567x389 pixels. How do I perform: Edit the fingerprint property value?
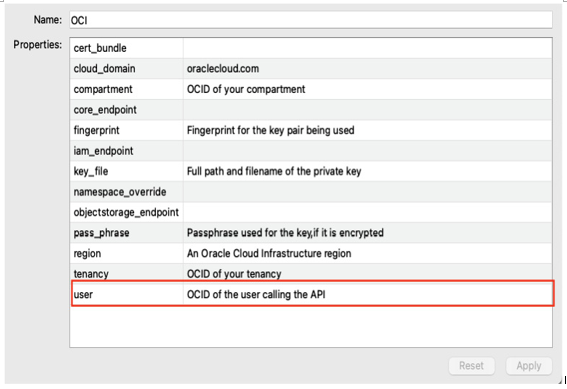point(367,131)
